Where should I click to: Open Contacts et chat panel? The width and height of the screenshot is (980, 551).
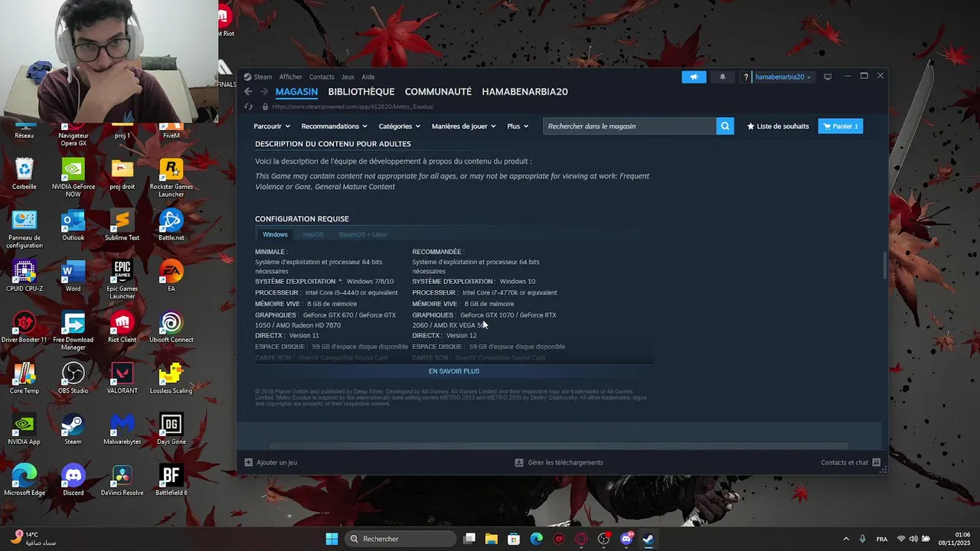(x=850, y=462)
